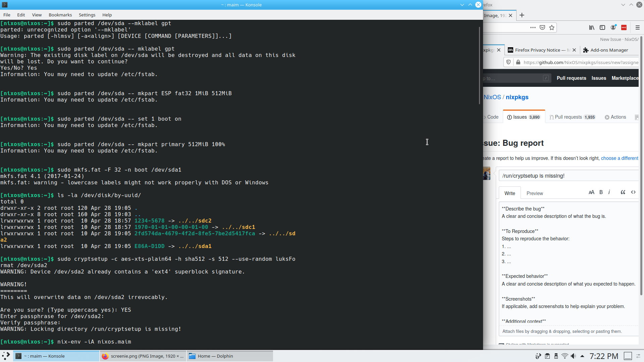The width and height of the screenshot is (644, 362).
Task: Open the Firefox sidebars icon
Action: 602,27
